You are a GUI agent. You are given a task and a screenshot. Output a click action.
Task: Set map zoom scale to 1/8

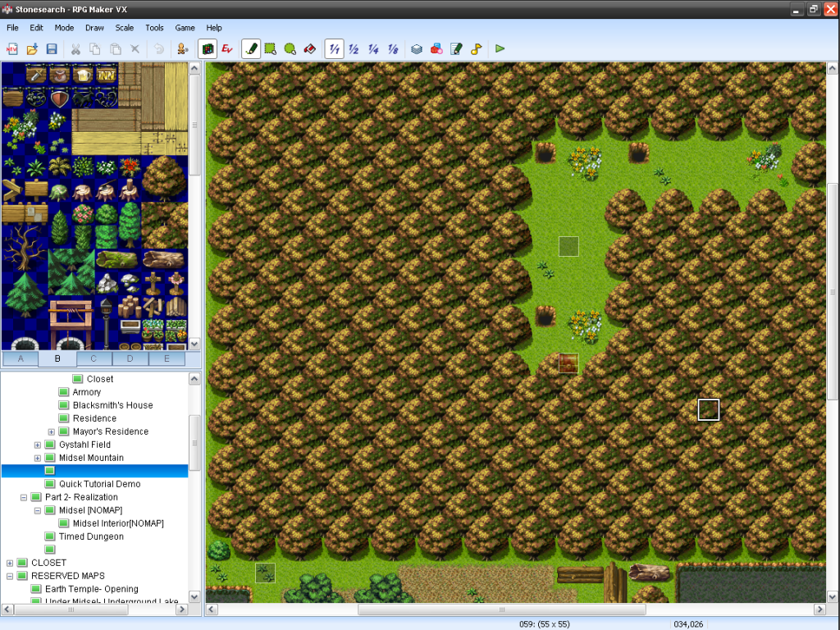(393, 49)
